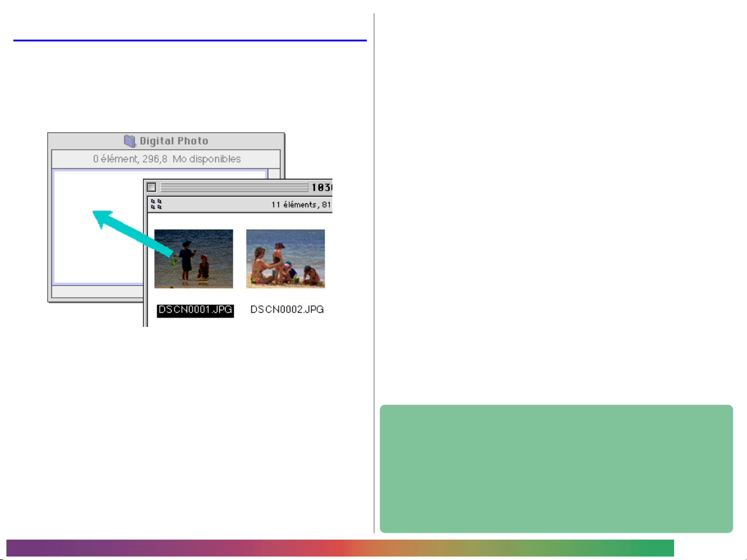
Task: Click the highlighted DSCN0001.JPG file name
Action: (195, 310)
